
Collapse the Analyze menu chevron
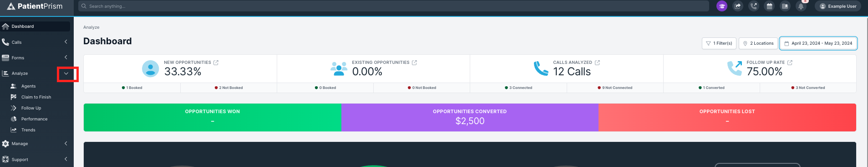pyautogui.click(x=66, y=73)
